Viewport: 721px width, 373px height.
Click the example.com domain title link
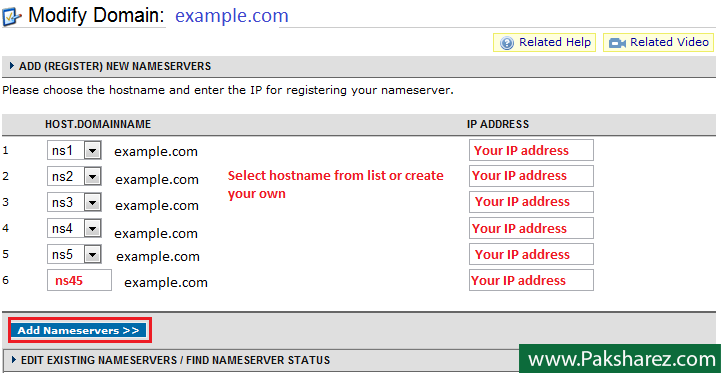pos(232,16)
